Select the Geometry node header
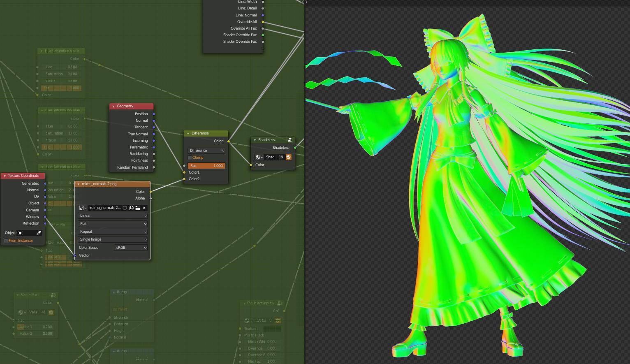 tap(132, 106)
